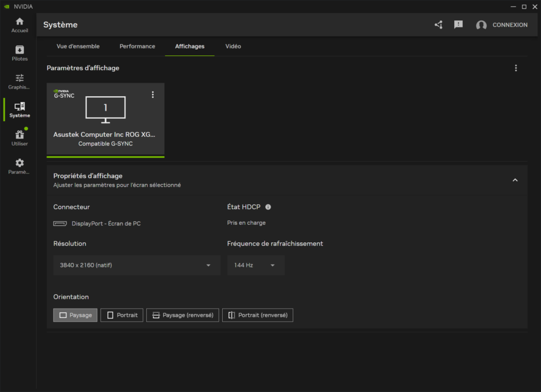Switch to Performance tab
Viewport: 541px width, 392px height.
pyautogui.click(x=138, y=46)
